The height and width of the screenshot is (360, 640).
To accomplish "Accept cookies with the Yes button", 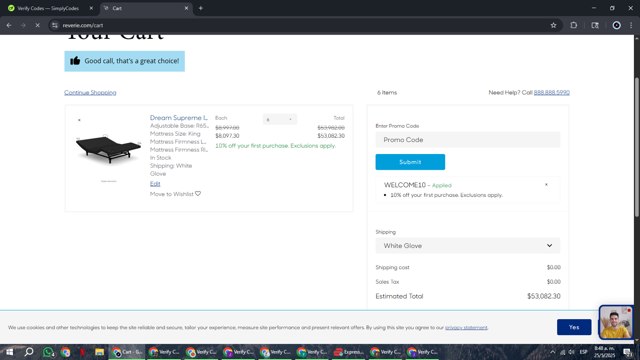I will click(574, 327).
